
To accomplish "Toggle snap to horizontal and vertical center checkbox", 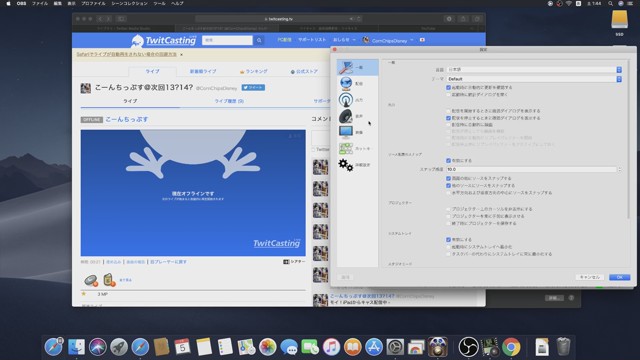I will coord(449,192).
